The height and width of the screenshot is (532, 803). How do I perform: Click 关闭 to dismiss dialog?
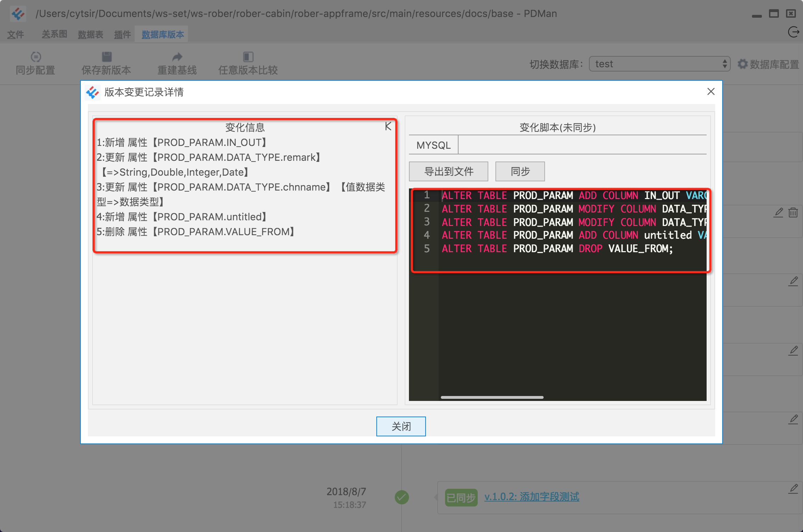401,426
